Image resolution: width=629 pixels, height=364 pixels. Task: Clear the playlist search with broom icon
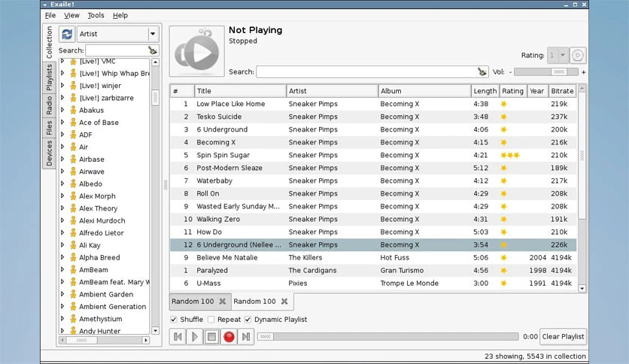[x=482, y=71]
